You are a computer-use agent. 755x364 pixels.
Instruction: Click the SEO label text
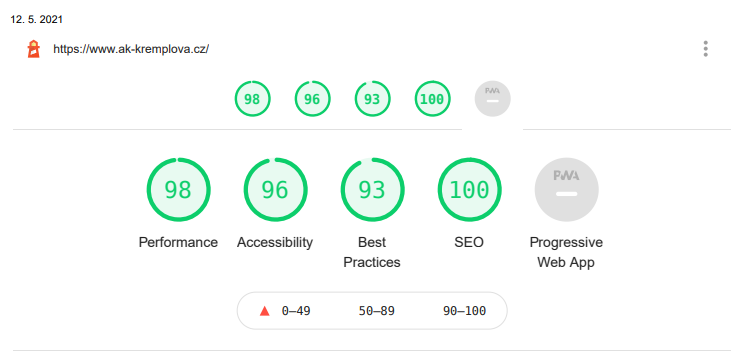[469, 242]
